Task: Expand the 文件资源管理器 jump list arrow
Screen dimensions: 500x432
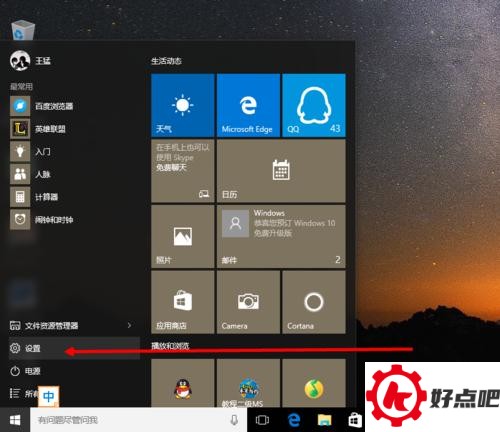Action: click(x=130, y=325)
